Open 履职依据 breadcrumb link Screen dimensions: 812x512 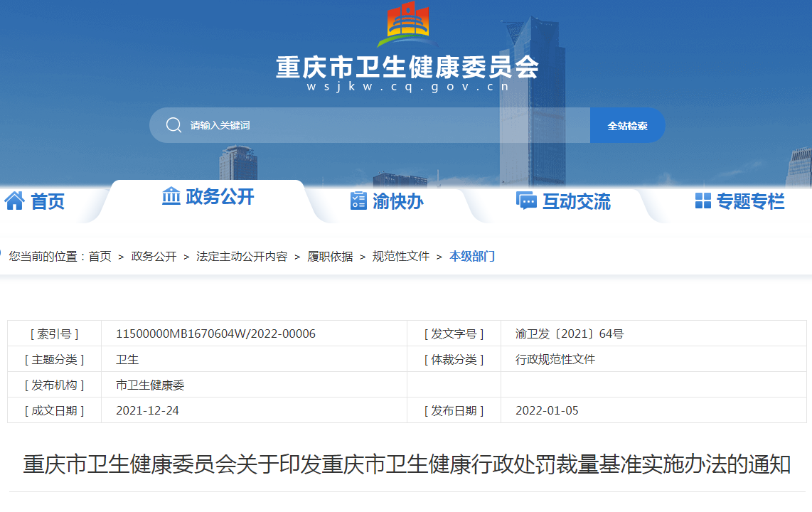(330, 256)
